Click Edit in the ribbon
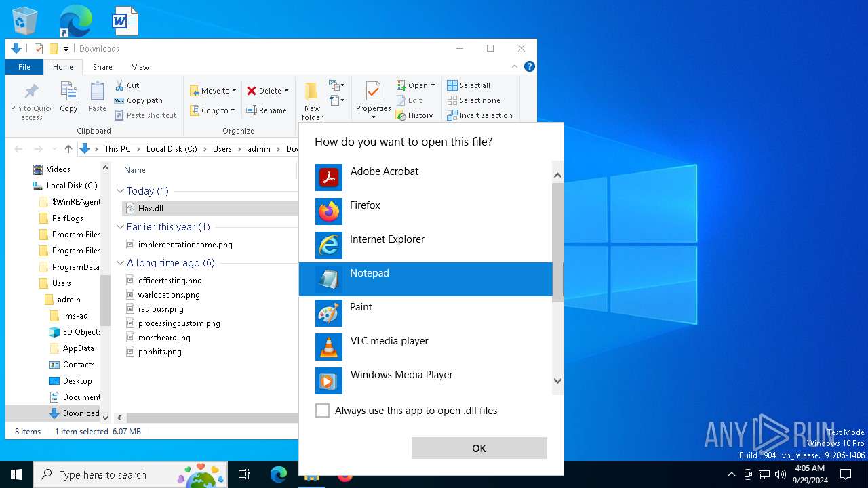The image size is (868, 488). (410, 100)
